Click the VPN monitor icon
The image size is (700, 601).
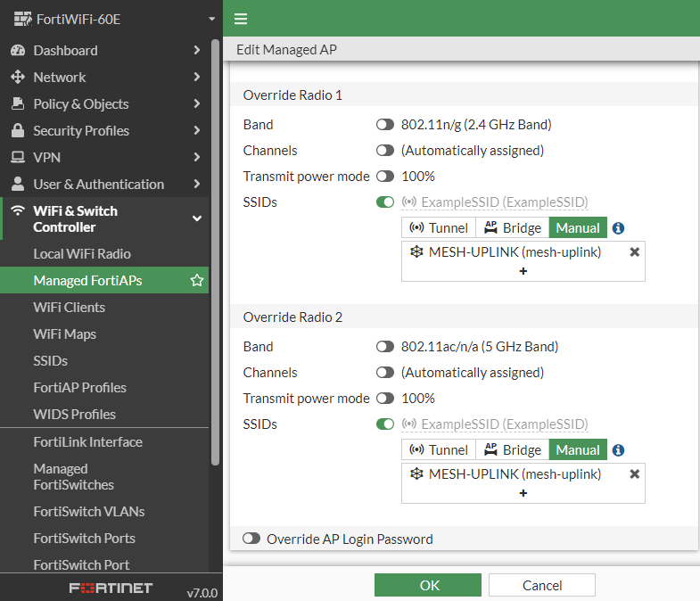(x=17, y=158)
